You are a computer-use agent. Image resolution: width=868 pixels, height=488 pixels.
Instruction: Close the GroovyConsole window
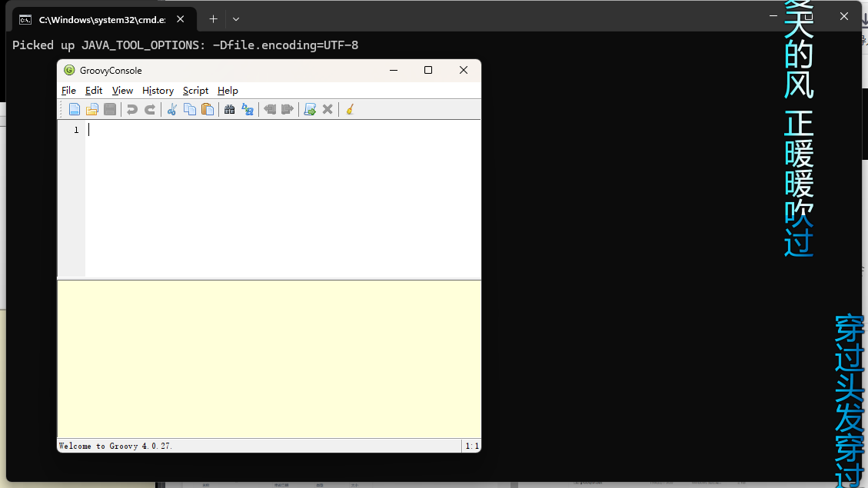pyautogui.click(x=464, y=70)
